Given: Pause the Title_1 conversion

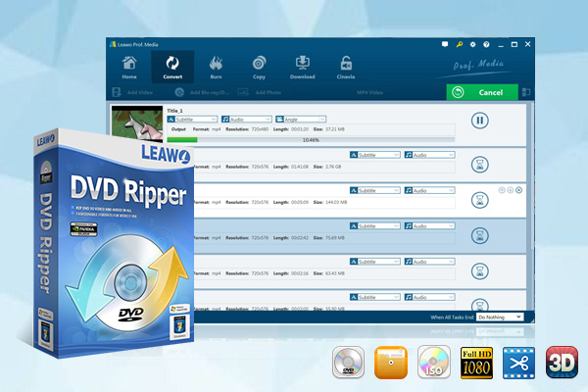Looking at the screenshot, I should (479, 121).
